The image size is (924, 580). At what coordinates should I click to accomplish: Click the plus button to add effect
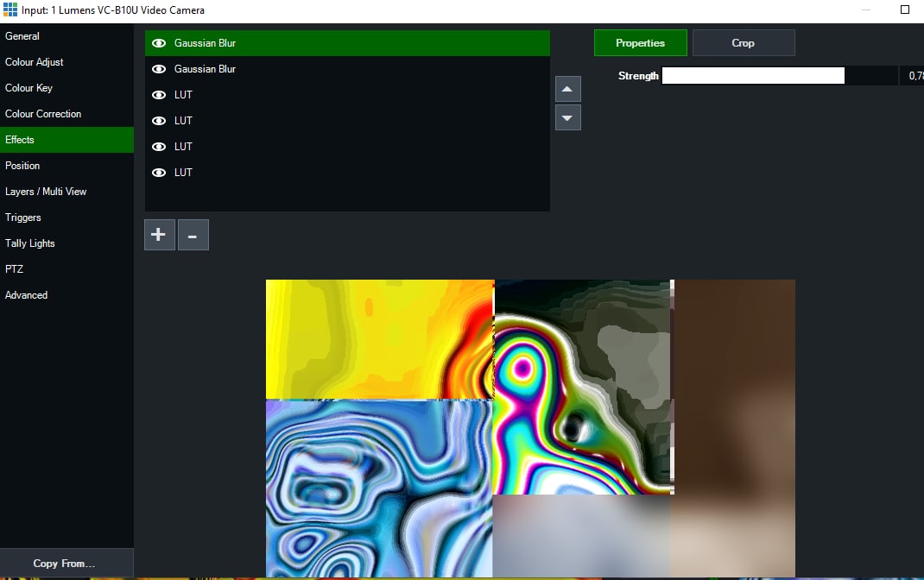(159, 235)
